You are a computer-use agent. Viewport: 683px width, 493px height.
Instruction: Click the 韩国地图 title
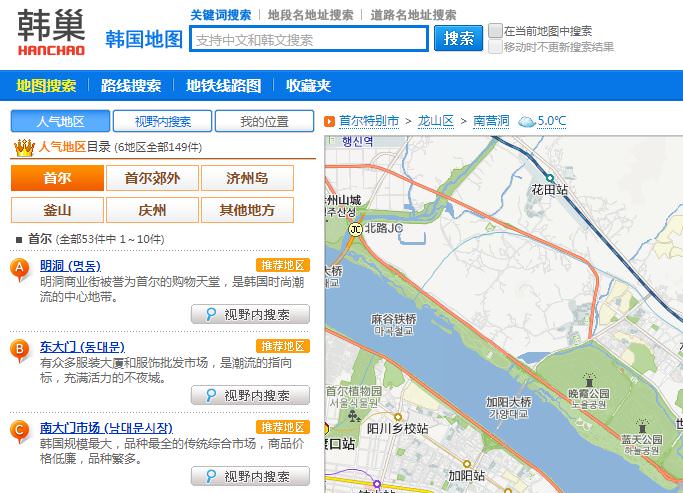[144, 39]
